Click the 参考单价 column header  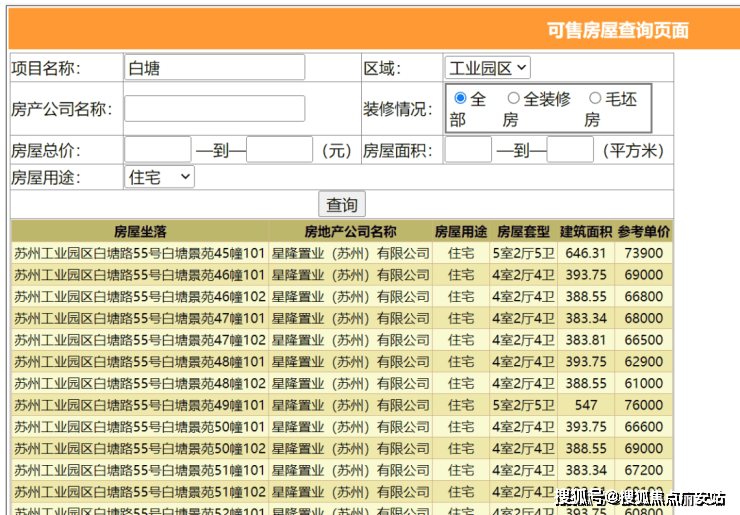pos(643,231)
